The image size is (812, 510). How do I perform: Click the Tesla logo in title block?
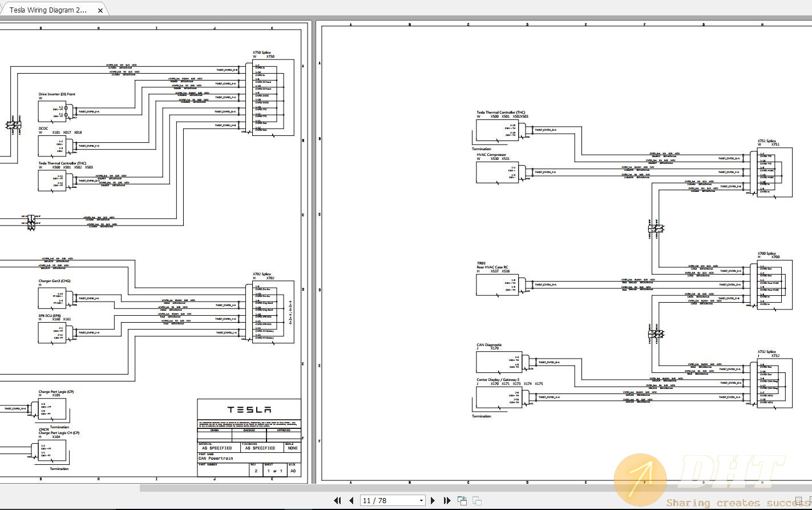249,409
